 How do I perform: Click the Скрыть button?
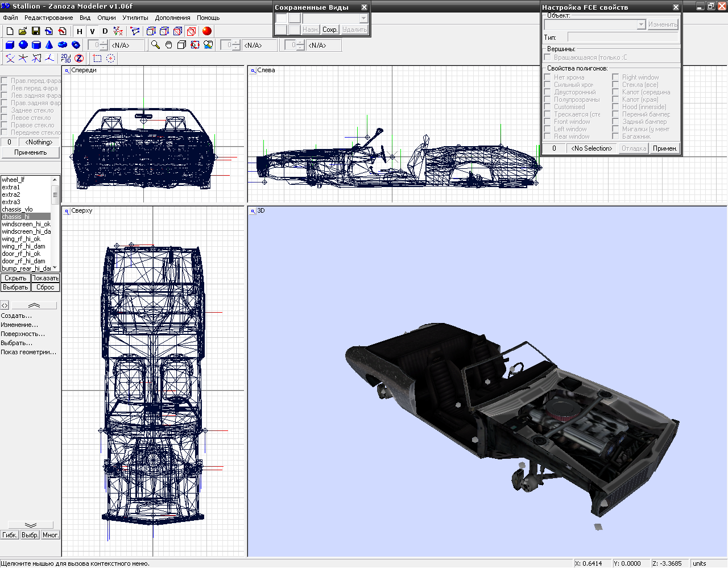(x=15, y=278)
